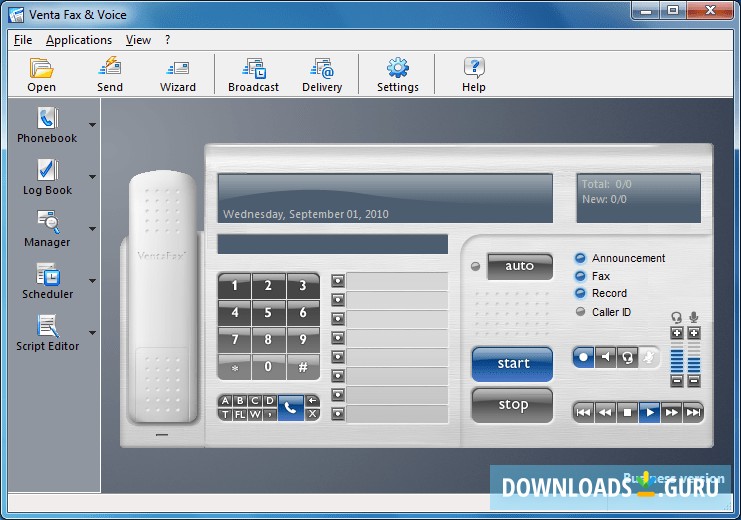This screenshot has width=741, height=520.
Task: Open the Manager from the sidebar
Action: [47, 229]
